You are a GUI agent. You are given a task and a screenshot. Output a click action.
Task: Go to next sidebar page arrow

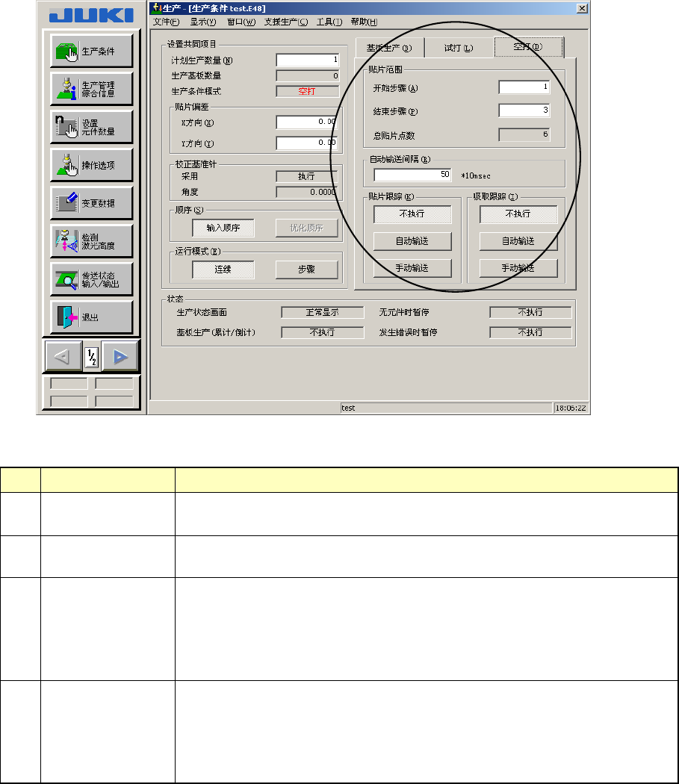tap(120, 356)
